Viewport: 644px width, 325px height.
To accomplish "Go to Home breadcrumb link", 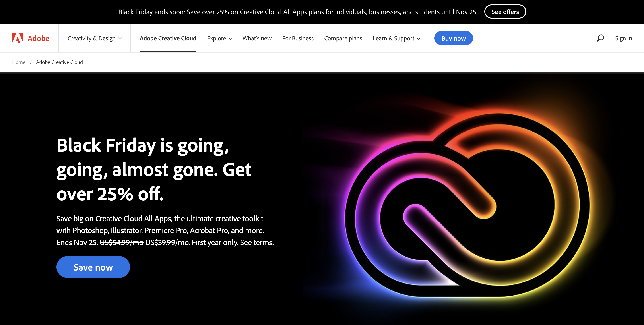I will pyautogui.click(x=19, y=62).
